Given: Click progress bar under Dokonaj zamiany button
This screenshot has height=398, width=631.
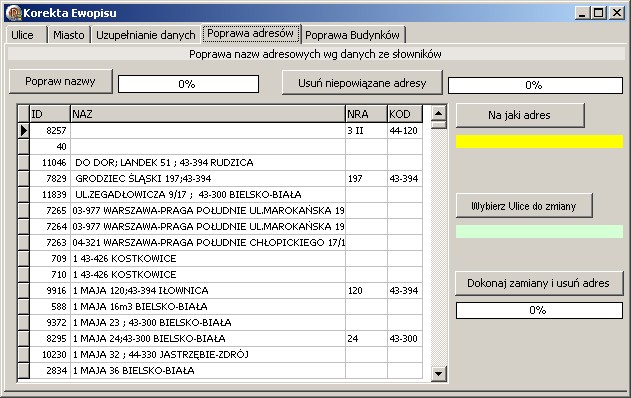Looking at the screenshot, I should [x=539, y=310].
